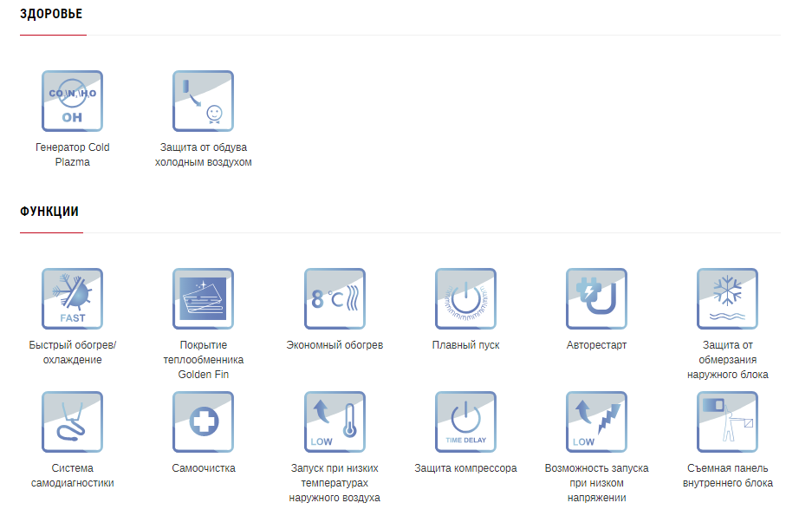Click the 'Экономный обогрев' caption
This screenshot has width=812, height=516.
click(335, 345)
